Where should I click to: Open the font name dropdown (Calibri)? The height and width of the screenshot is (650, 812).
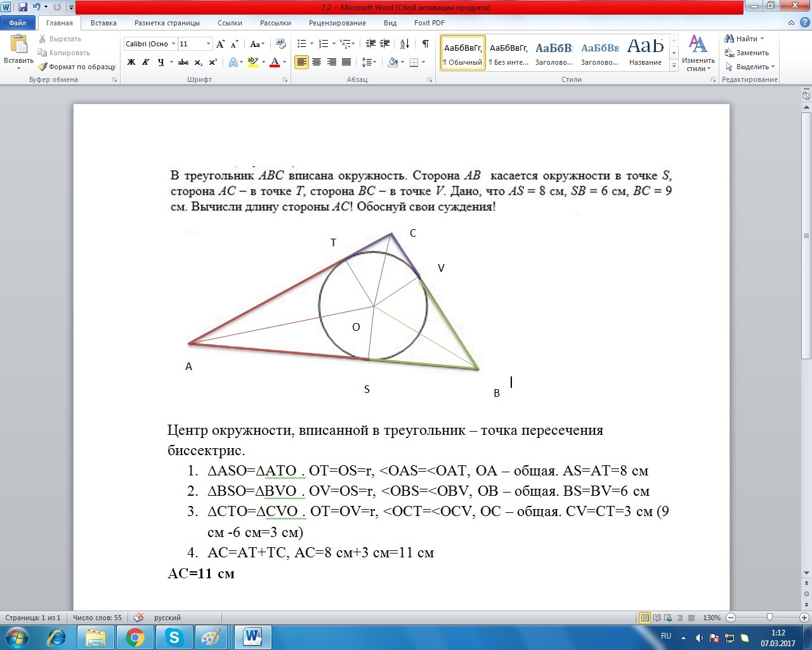tap(173, 44)
